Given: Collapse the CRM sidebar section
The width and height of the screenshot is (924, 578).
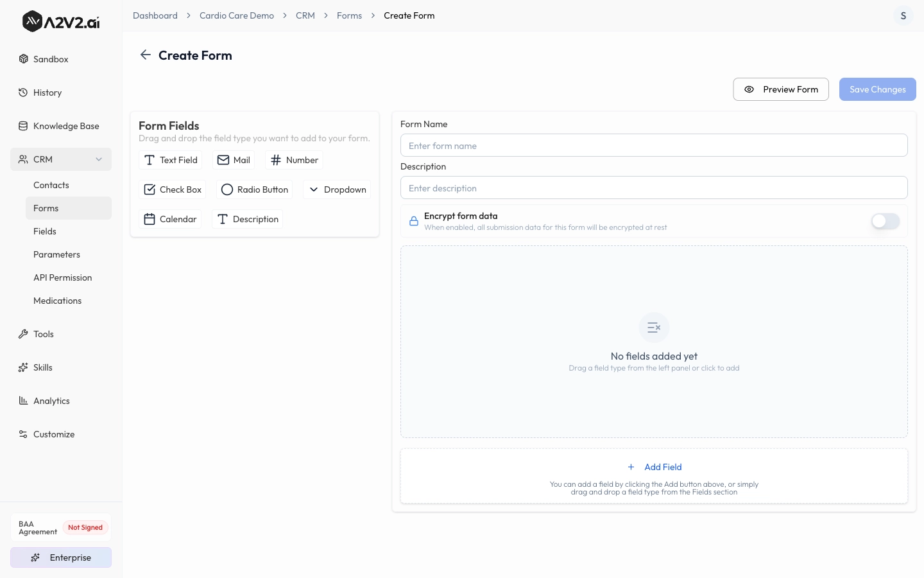Looking at the screenshot, I should 99,159.
